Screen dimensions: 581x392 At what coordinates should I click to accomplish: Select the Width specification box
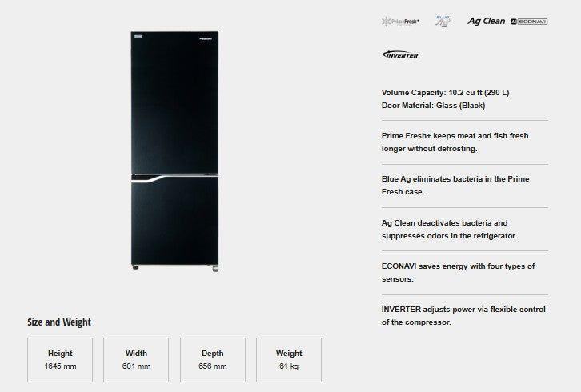coord(136,360)
